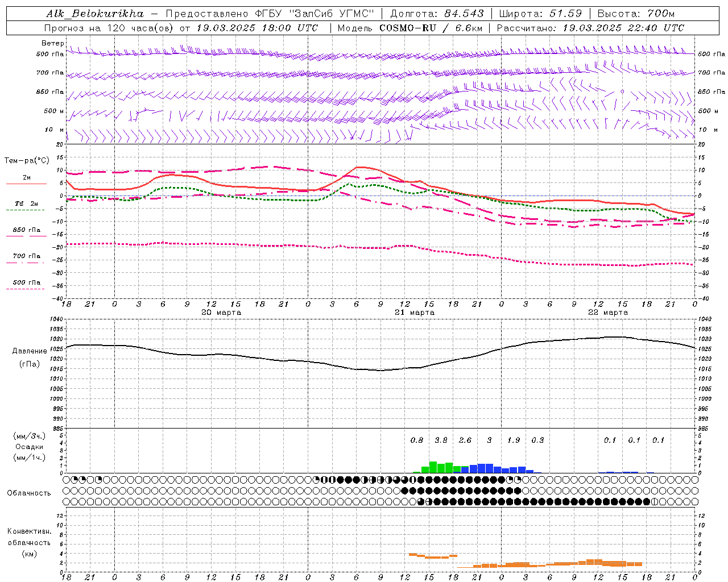Click the 'Долгота: 84.543' longitude value

pyautogui.click(x=437, y=14)
